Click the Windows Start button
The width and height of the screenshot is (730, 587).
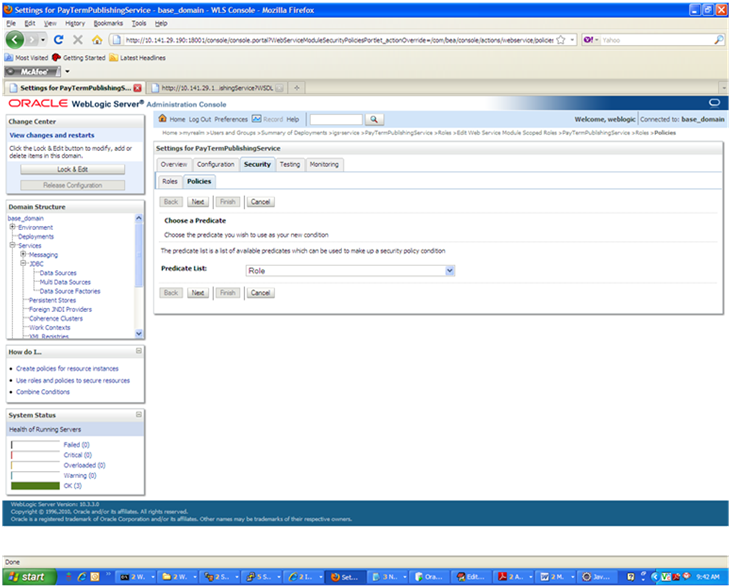coord(29,577)
